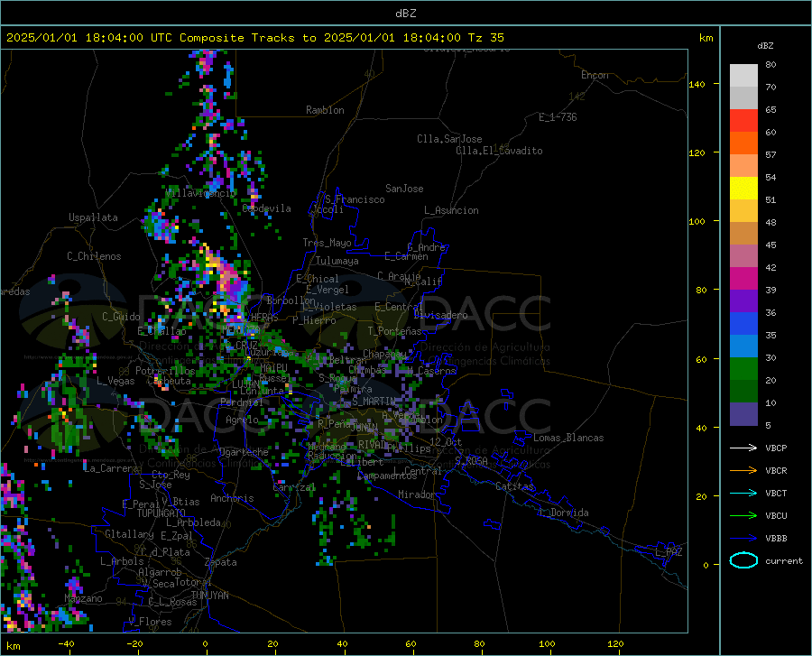Click the 'SanJose' place label
This screenshot has width=812, height=656.
point(404,189)
